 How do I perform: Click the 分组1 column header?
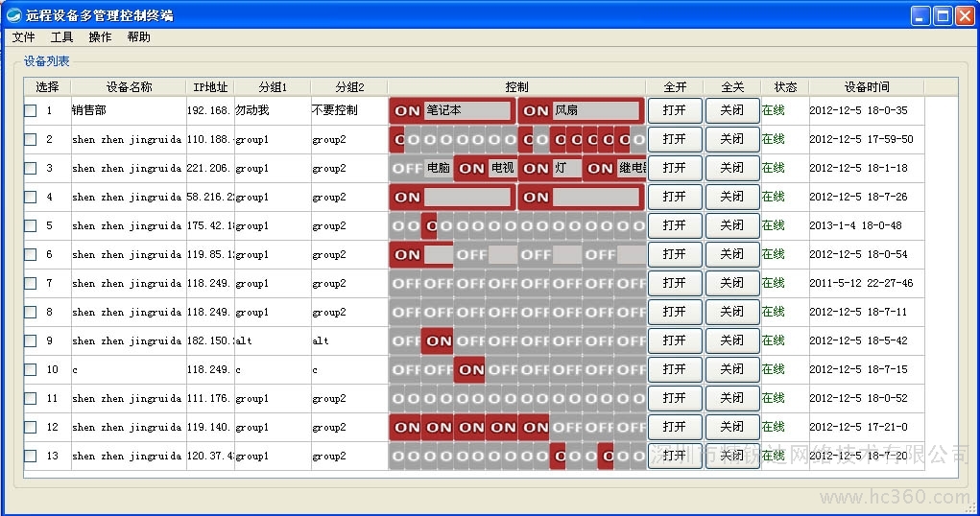273,87
